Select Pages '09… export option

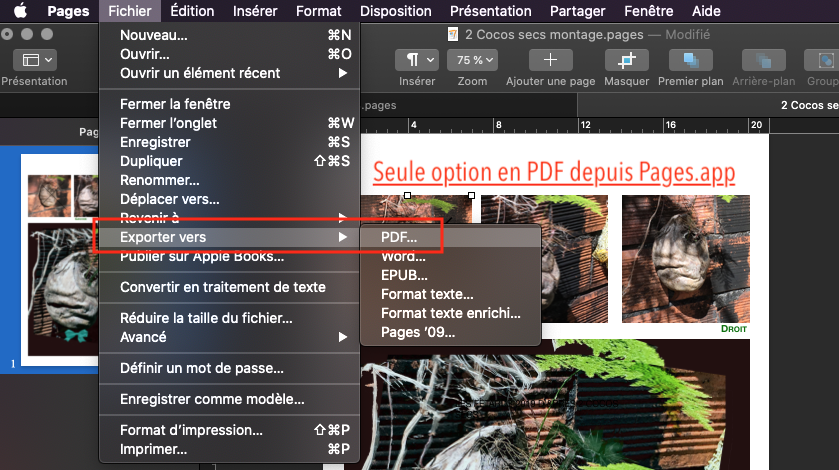click(x=451, y=332)
